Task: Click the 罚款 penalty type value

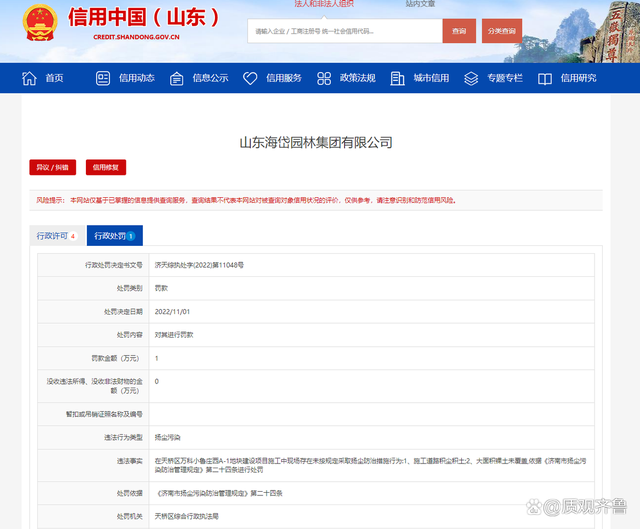Action: (x=161, y=288)
